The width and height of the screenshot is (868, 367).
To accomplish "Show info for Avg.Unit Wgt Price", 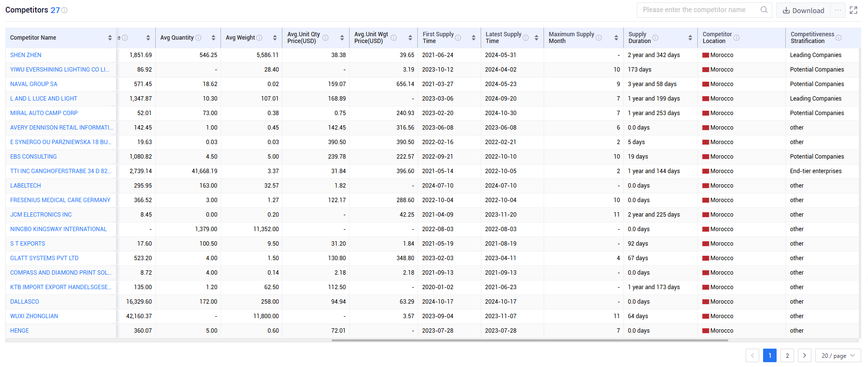I will [x=394, y=38].
